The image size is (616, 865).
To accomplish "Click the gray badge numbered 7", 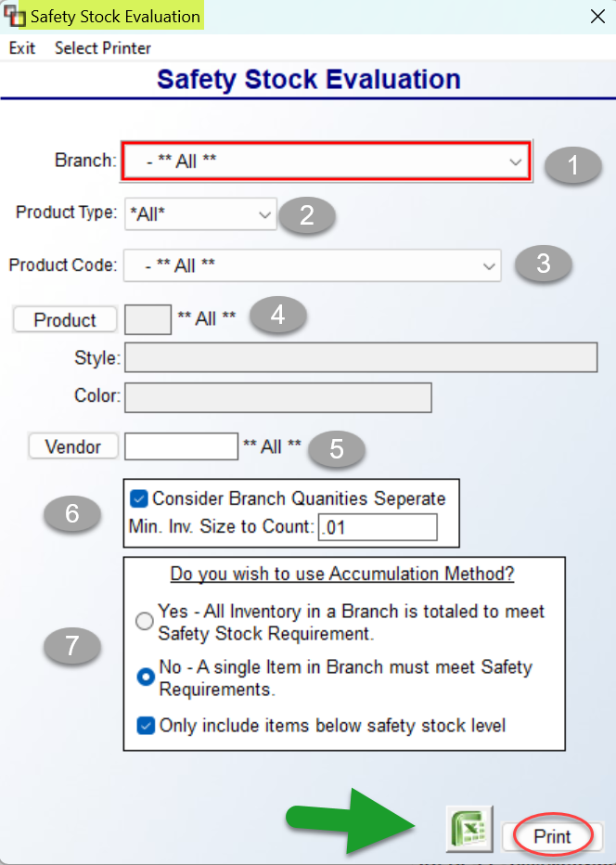I will [x=71, y=647].
